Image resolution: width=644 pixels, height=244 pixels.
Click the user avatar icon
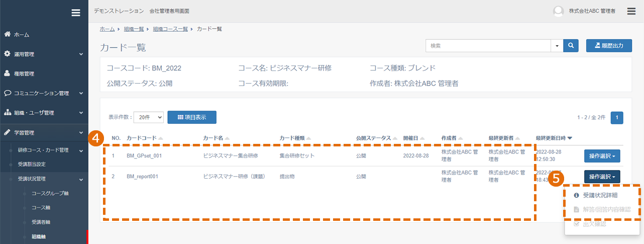click(x=558, y=11)
